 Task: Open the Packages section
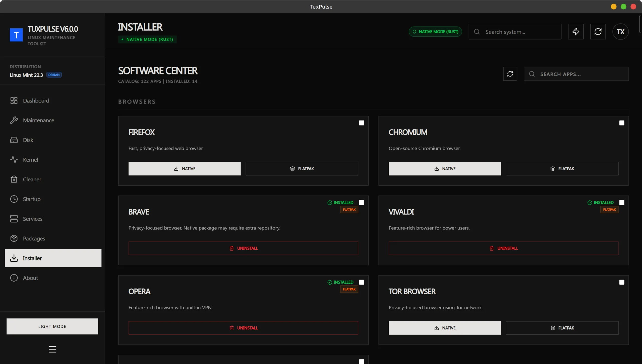click(x=34, y=238)
